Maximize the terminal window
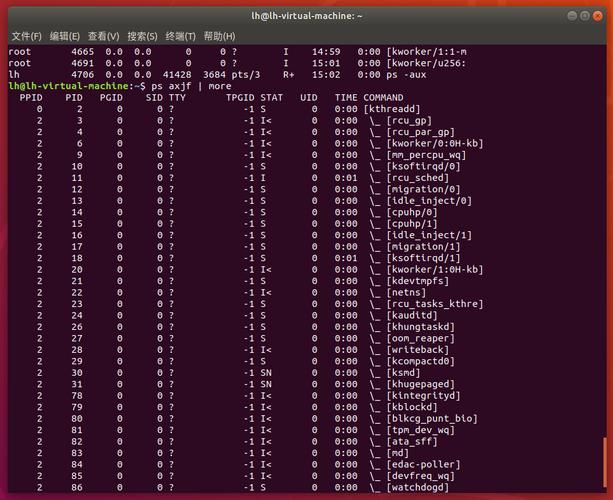This screenshot has width=613, height=500. (585, 16)
